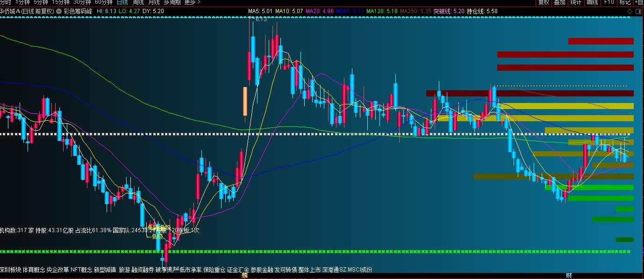644x279 pixels.
Task: Click the 深圳板块 sector tag
Action: [10, 270]
